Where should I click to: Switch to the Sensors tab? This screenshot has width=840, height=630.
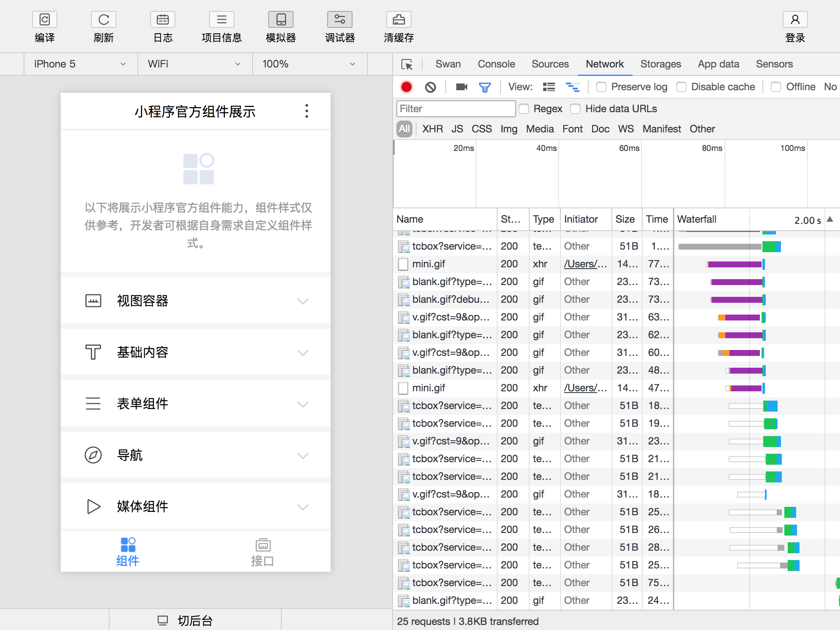click(774, 64)
